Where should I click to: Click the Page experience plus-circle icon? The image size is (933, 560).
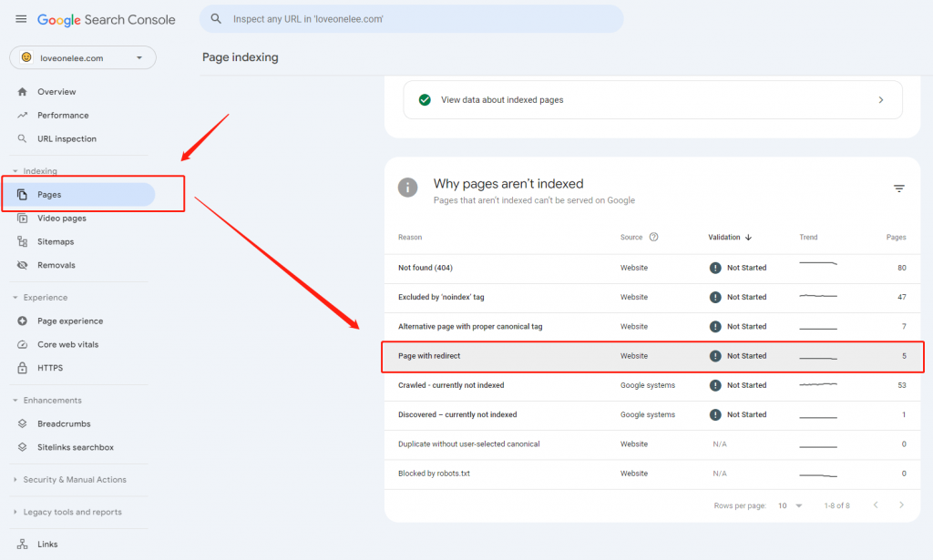(x=22, y=321)
